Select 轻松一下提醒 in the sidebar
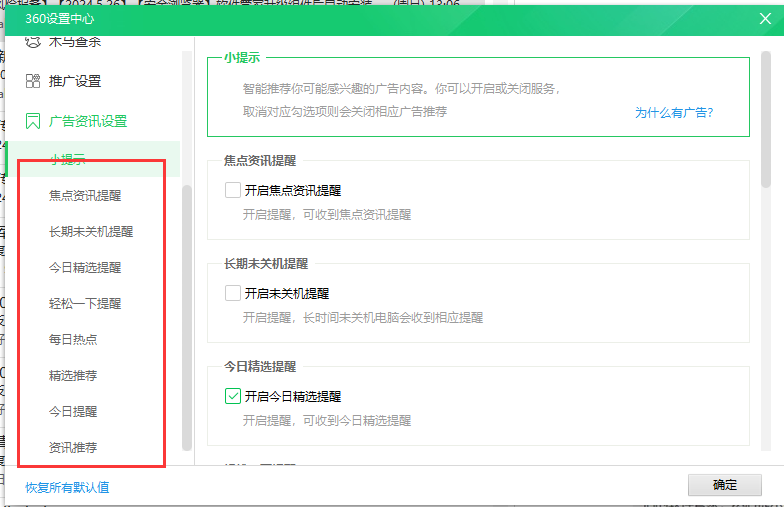The height and width of the screenshot is (507, 784). (85, 304)
